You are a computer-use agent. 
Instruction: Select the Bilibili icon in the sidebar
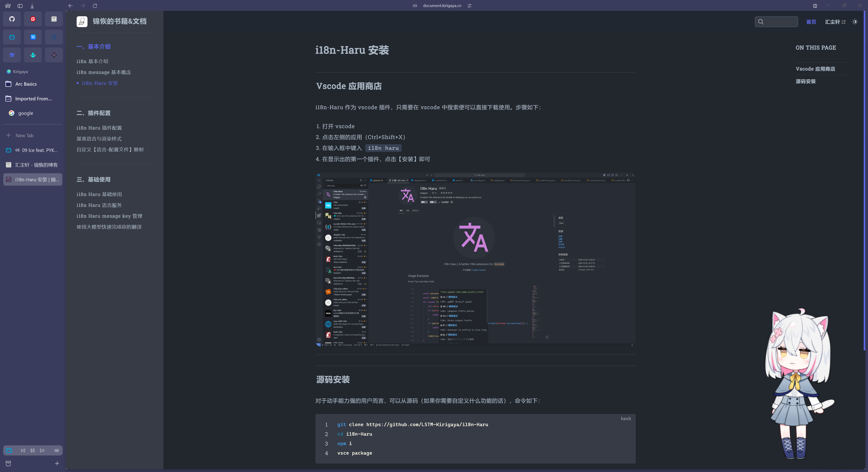click(12, 37)
